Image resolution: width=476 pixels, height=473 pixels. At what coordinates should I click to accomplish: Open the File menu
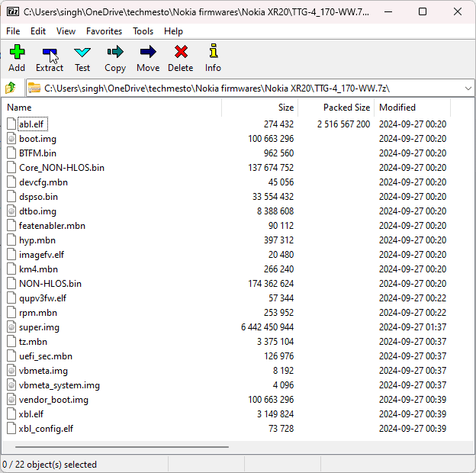[13, 31]
